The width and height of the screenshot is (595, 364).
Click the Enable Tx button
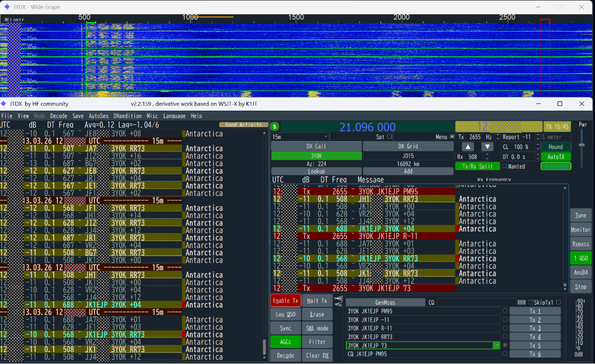pyautogui.click(x=286, y=300)
